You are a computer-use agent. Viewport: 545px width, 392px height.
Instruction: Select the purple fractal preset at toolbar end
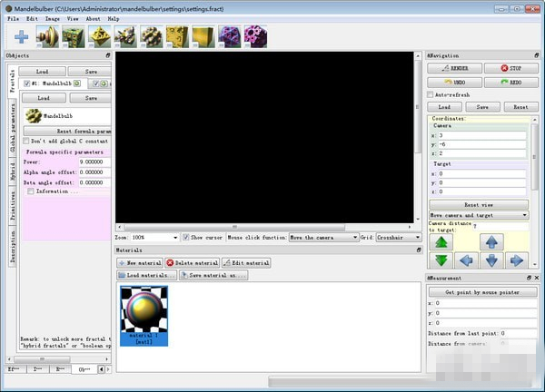(x=255, y=36)
